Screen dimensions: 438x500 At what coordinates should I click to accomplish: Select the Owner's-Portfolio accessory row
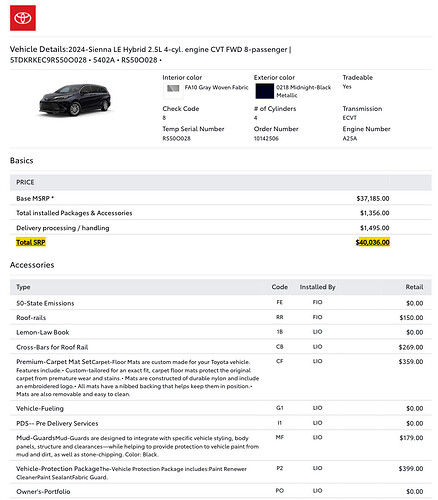[221, 491]
